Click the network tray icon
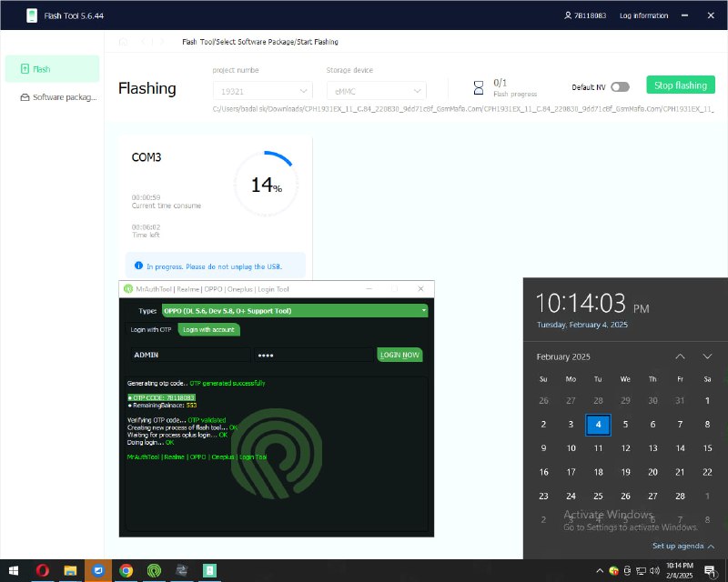Viewport: 728px width, 582px height. click(x=641, y=571)
